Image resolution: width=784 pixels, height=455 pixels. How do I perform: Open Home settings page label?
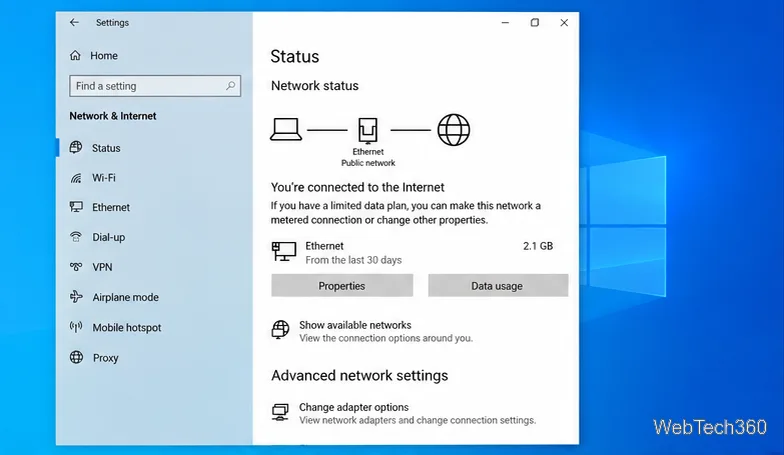(x=104, y=56)
